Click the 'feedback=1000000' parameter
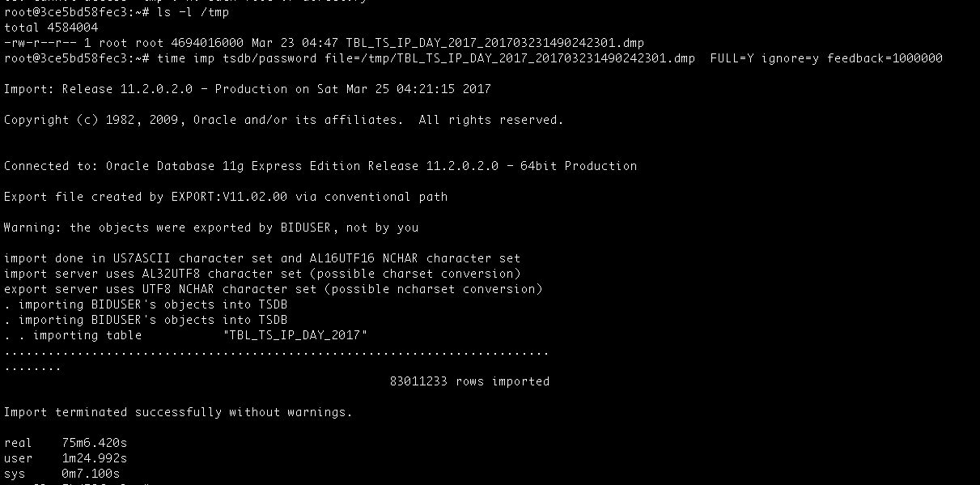980x485 pixels. (885, 58)
